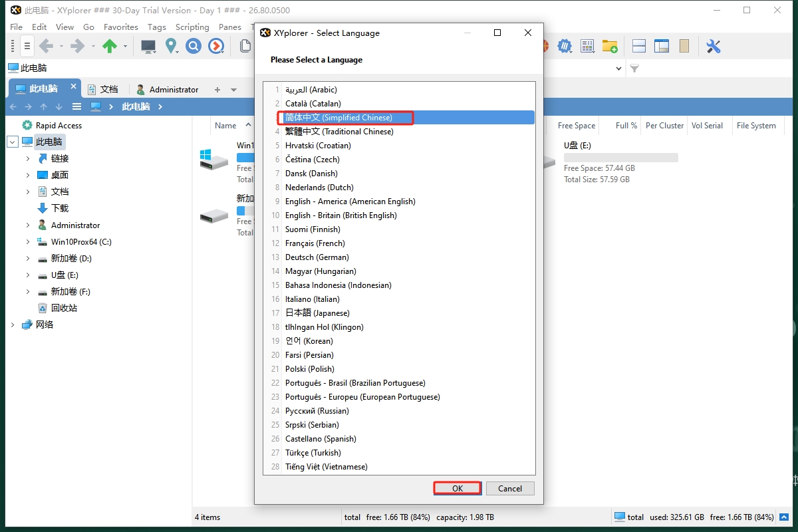
Task: Open the tab list dropdown arrow
Action: pyautogui.click(x=233, y=90)
